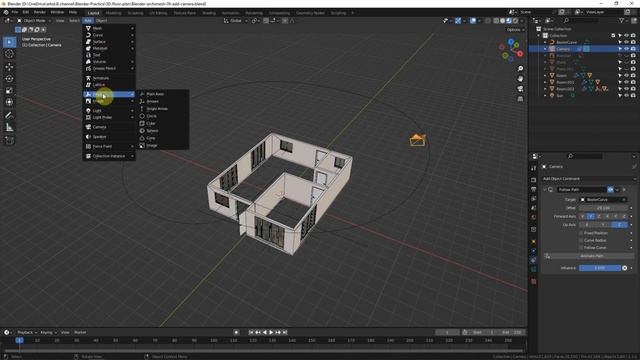Choose Plain Axes in Empty submenu

click(162, 94)
